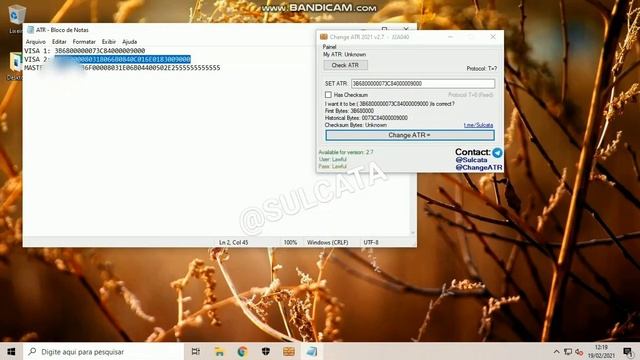Open the Recycle Bin desktop icon

16,18
